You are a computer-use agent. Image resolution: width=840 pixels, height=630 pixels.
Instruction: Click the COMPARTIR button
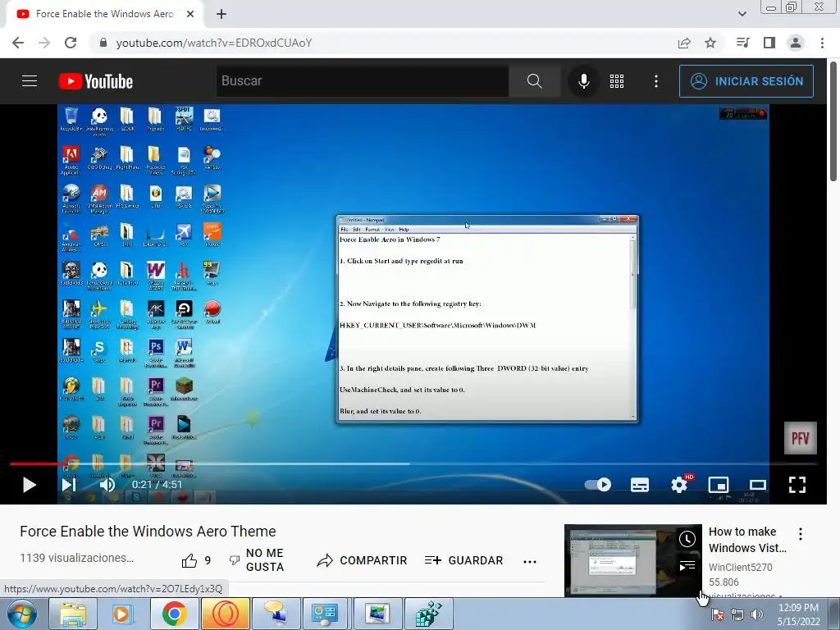pos(362,560)
